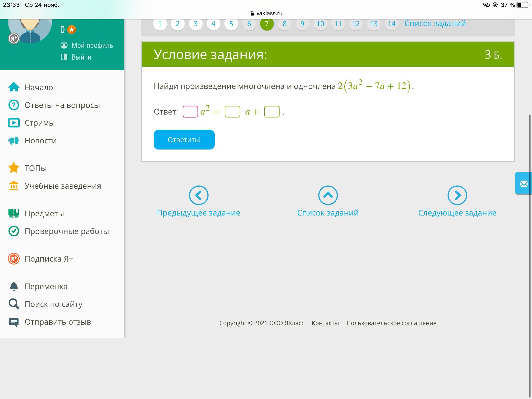The image size is (532, 399).
Task: Click the Контакты footer link
Action: click(x=325, y=323)
